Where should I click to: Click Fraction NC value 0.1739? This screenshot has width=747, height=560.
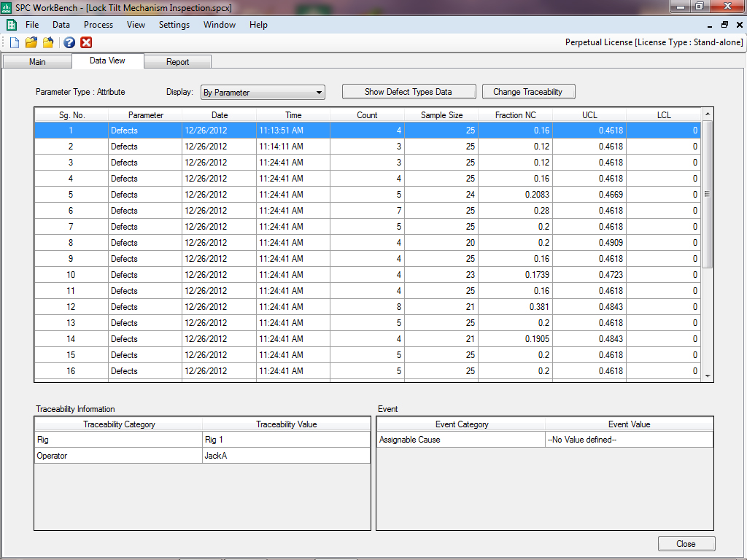click(516, 275)
